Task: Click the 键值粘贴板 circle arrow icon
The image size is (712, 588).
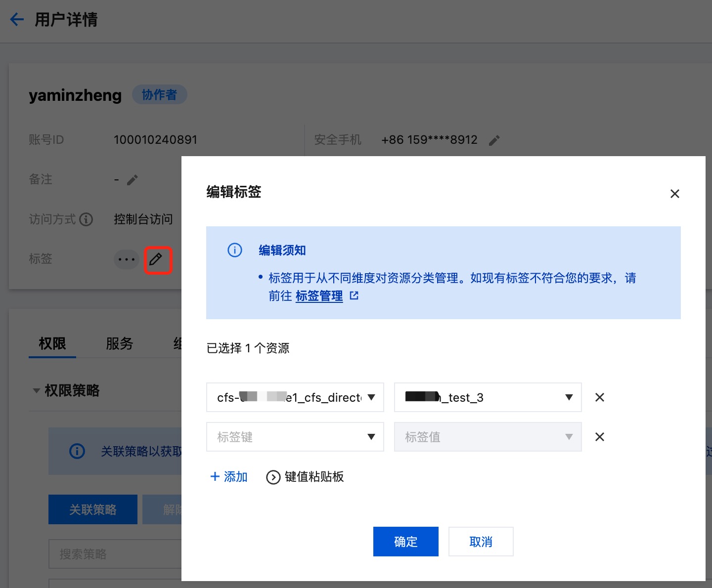Action: pos(273,477)
